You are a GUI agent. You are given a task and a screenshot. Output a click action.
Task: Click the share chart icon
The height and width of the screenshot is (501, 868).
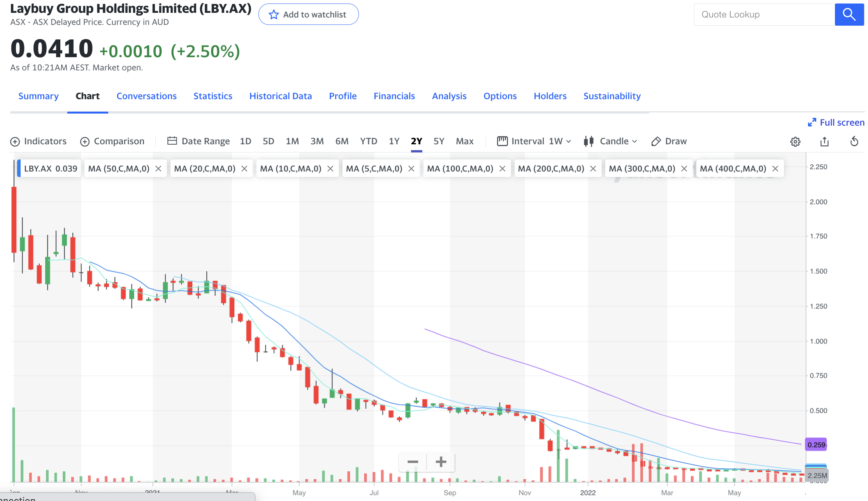coord(824,142)
